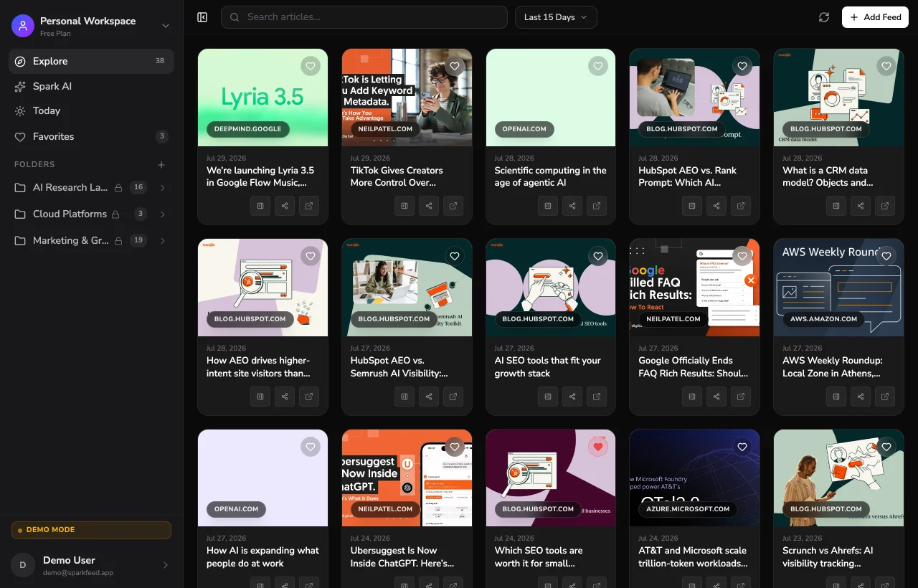Screen dimensions: 918x588
Task: Open TikTok Gives Creators article externally
Action: click(x=453, y=206)
